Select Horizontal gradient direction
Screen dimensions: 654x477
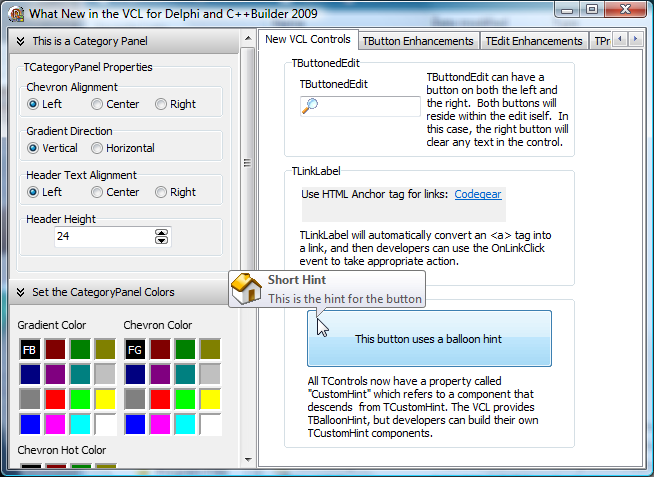click(97, 148)
